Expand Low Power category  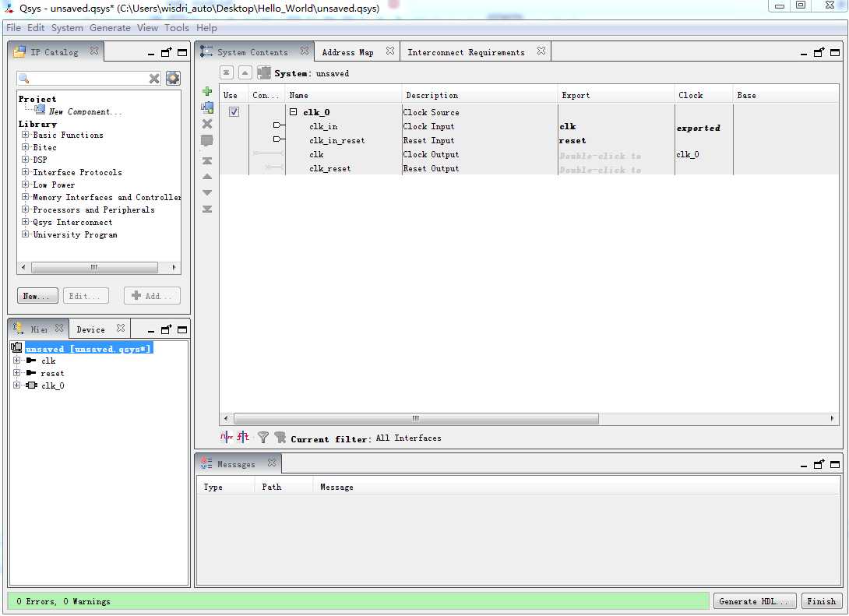pos(25,184)
